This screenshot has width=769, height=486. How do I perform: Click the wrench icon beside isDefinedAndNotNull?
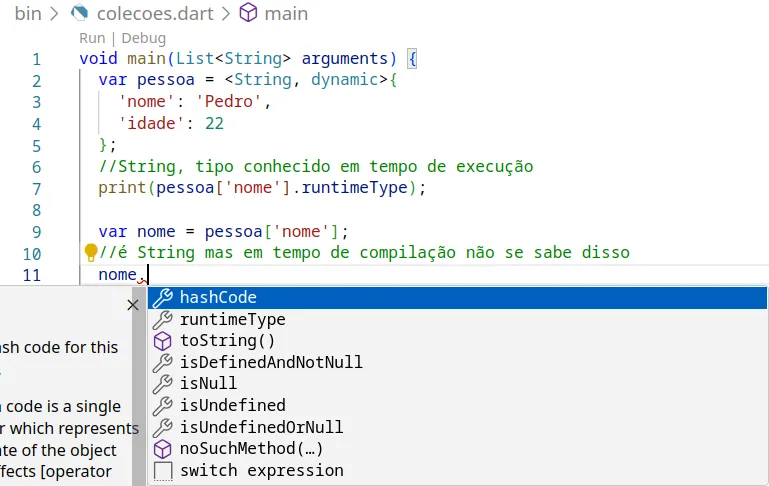click(163, 362)
